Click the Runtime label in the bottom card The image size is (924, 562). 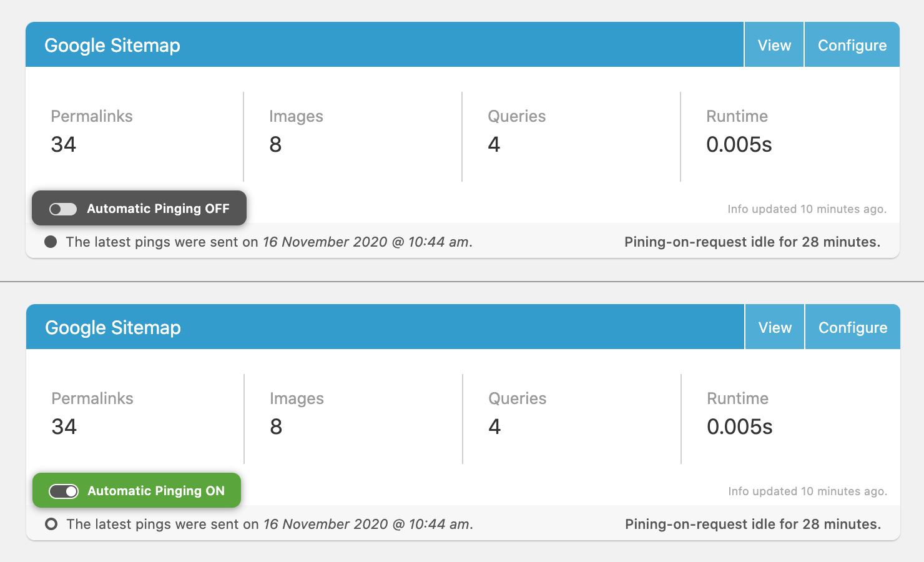(737, 398)
